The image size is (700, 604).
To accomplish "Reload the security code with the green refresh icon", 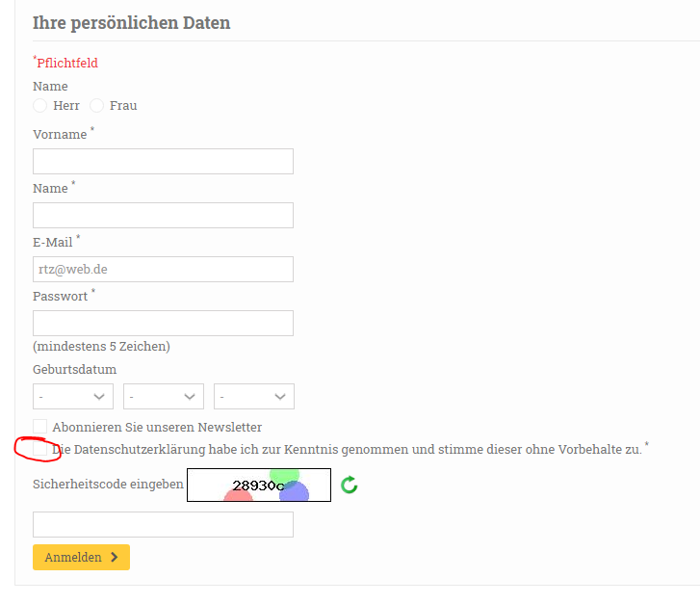I will coord(350,485).
